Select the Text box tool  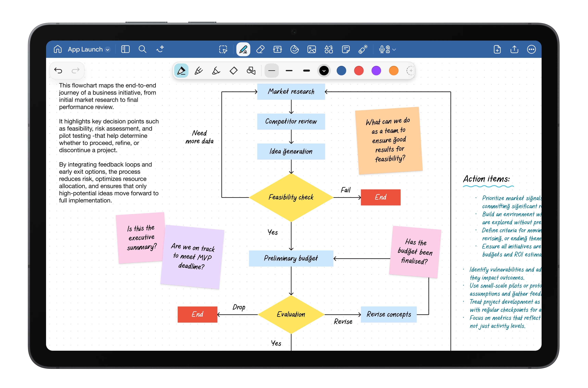[x=277, y=49]
